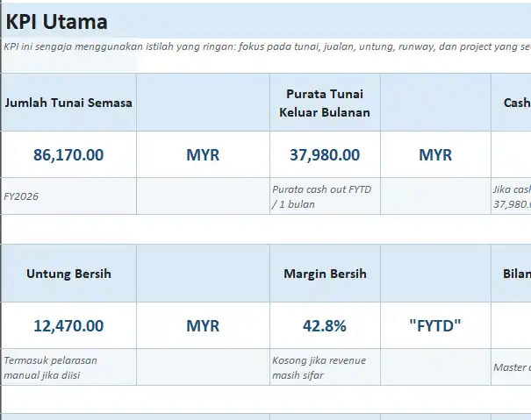Click the MYR cell beside 37,980.00
This screenshot has height=420, width=531.
(x=435, y=155)
